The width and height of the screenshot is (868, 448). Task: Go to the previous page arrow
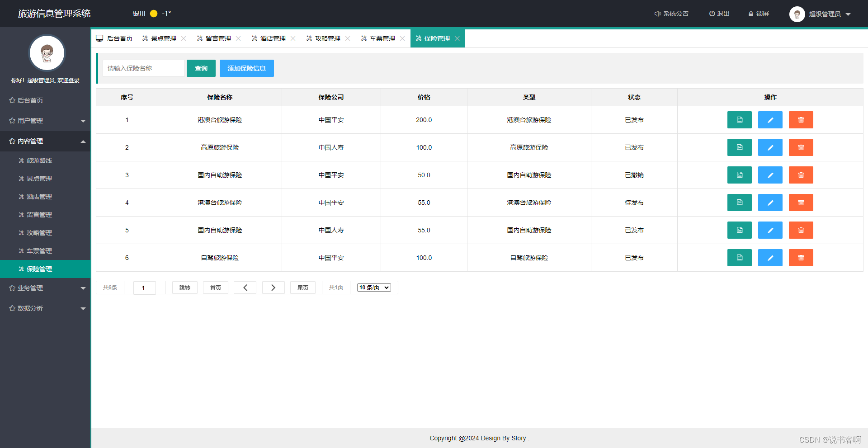[245, 288]
